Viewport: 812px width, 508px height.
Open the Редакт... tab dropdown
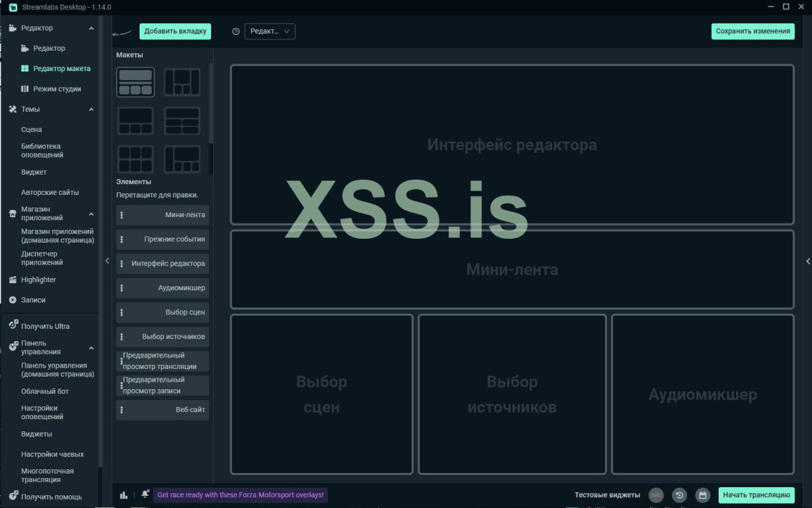click(x=270, y=31)
